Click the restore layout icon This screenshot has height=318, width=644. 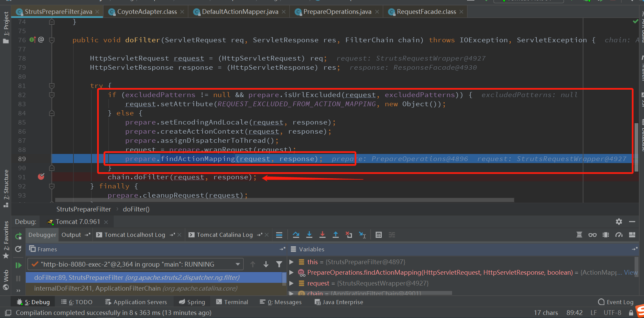pos(632,235)
